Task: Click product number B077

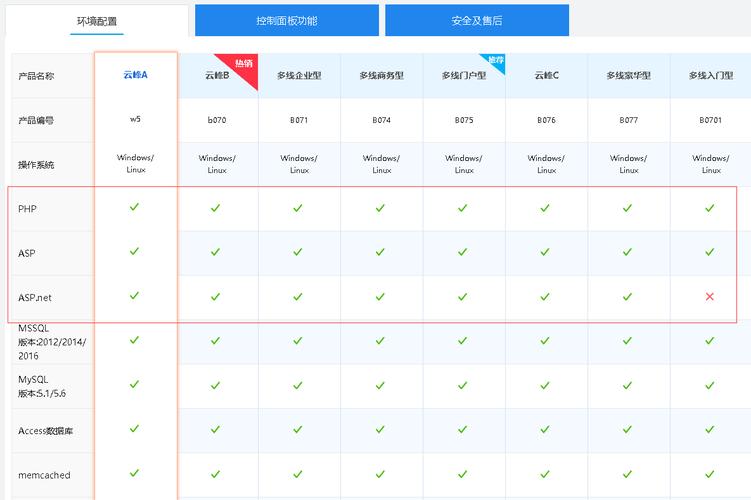Action: tap(628, 120)
